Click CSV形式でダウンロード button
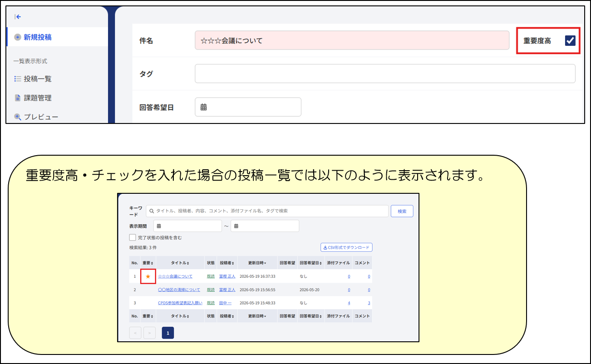The width and height of the screenshot is (591, 364). (346, 247)
